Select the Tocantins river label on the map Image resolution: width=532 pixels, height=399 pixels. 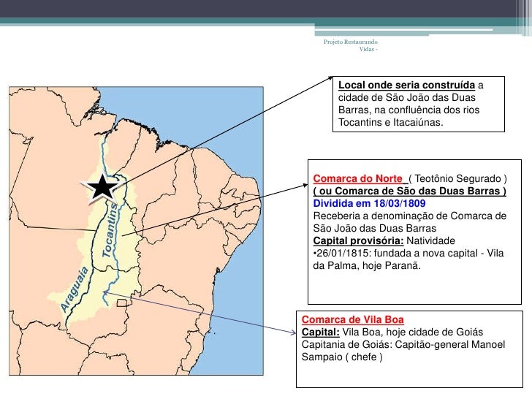click(x=110, y=230)
